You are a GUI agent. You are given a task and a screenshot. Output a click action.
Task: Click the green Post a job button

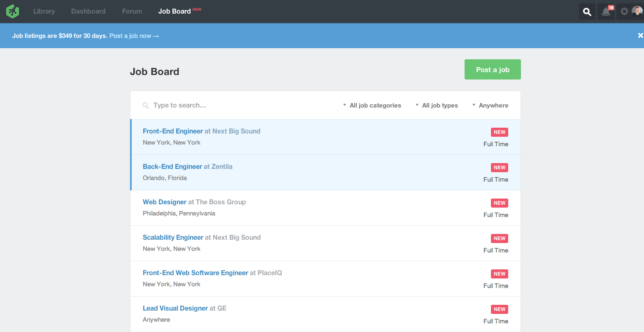493,69
